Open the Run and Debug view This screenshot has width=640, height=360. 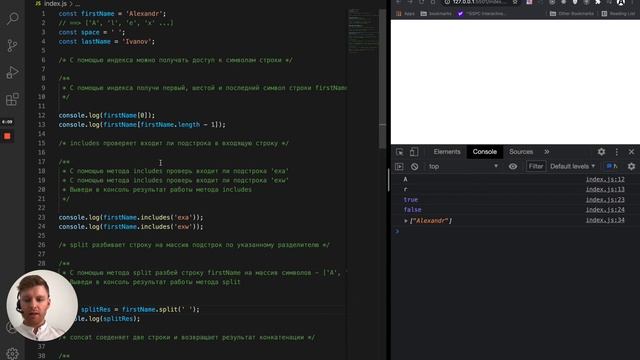click(13, 72)
